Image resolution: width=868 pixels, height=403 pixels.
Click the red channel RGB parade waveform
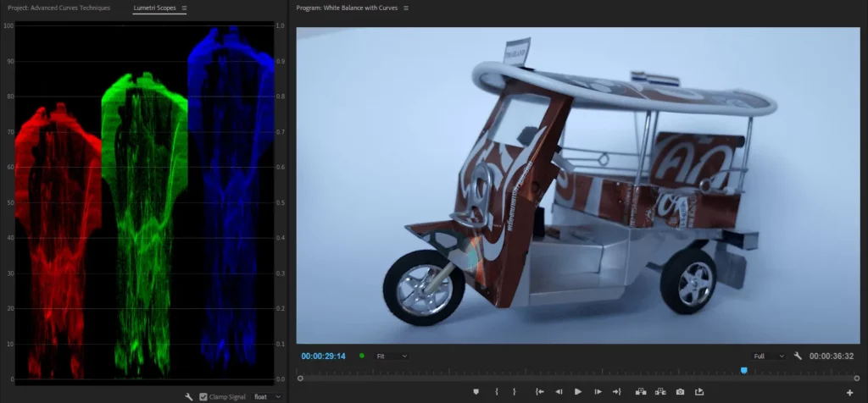(x=58, y=240)
